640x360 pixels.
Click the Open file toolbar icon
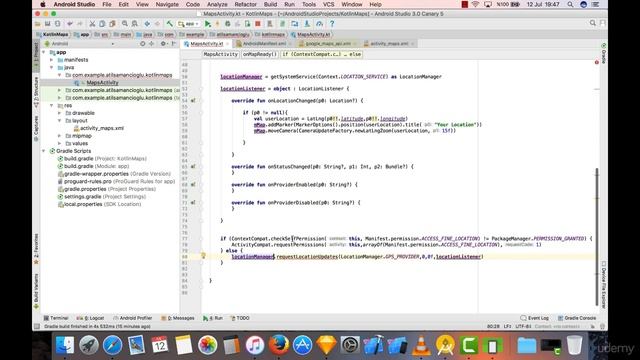pyautogui.click(x=38, y=24)
